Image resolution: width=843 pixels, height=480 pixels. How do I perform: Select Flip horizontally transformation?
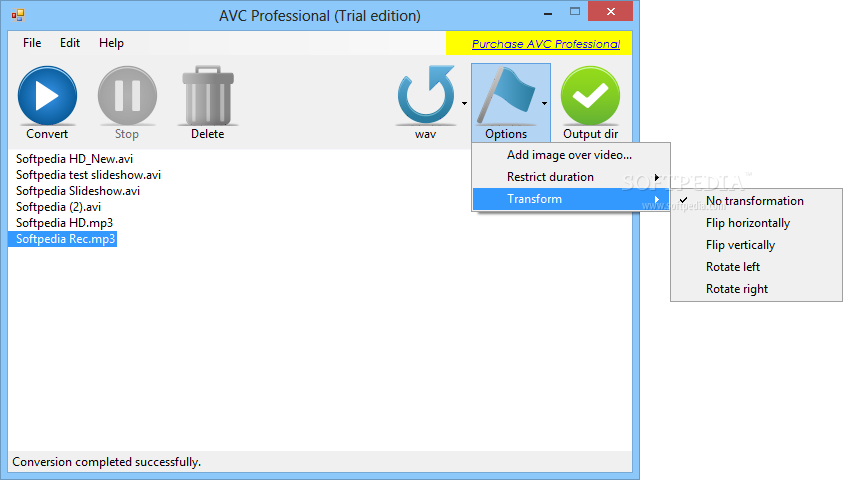(x=756, y=223)
